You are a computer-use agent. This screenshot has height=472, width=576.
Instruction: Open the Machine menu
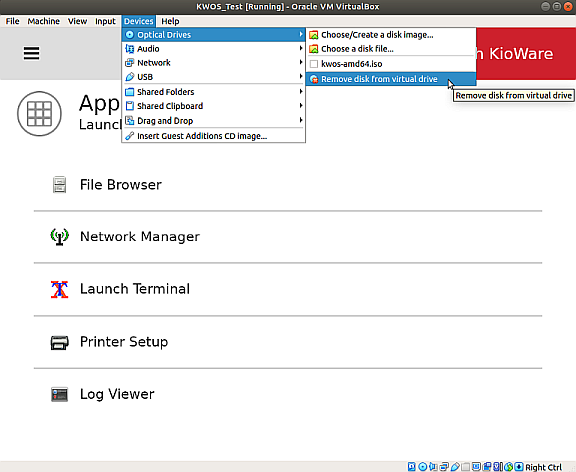click(x=43, y=21)
